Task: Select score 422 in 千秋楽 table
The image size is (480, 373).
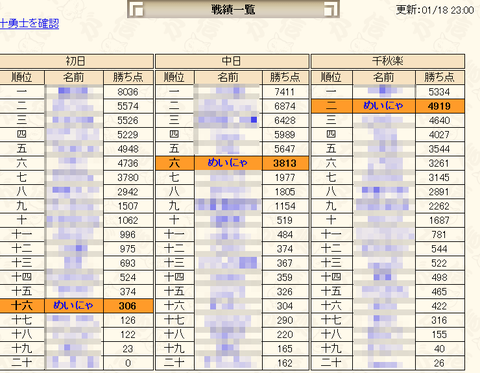Action: [x=439, y=306]
